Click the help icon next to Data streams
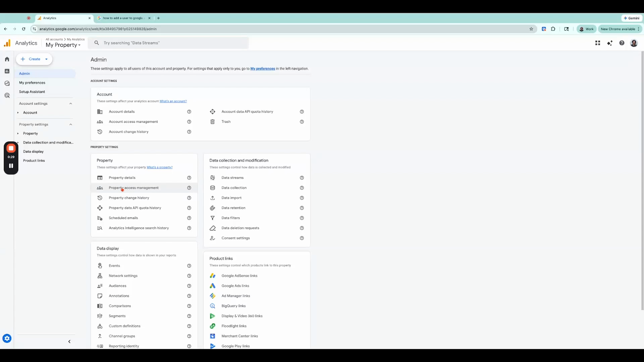This screenshot has width=644, height=362. click(x=302, y=178)
